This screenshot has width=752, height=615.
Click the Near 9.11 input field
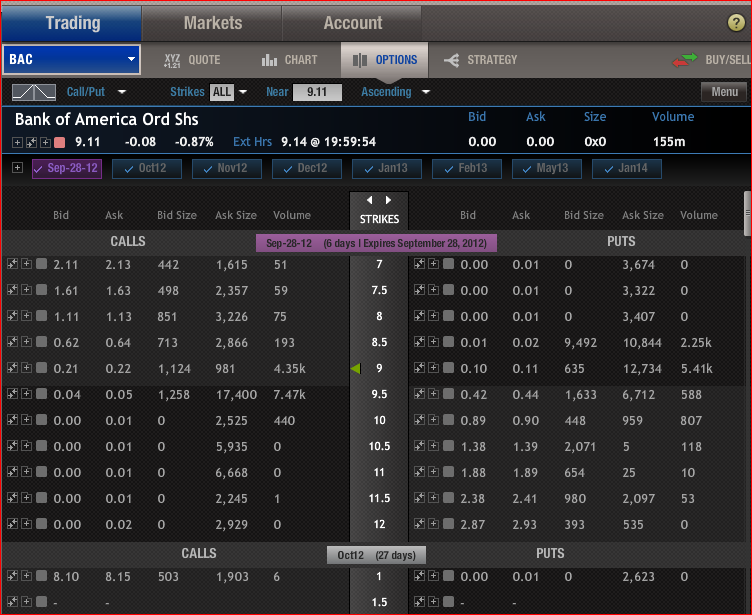click(317, 92)
